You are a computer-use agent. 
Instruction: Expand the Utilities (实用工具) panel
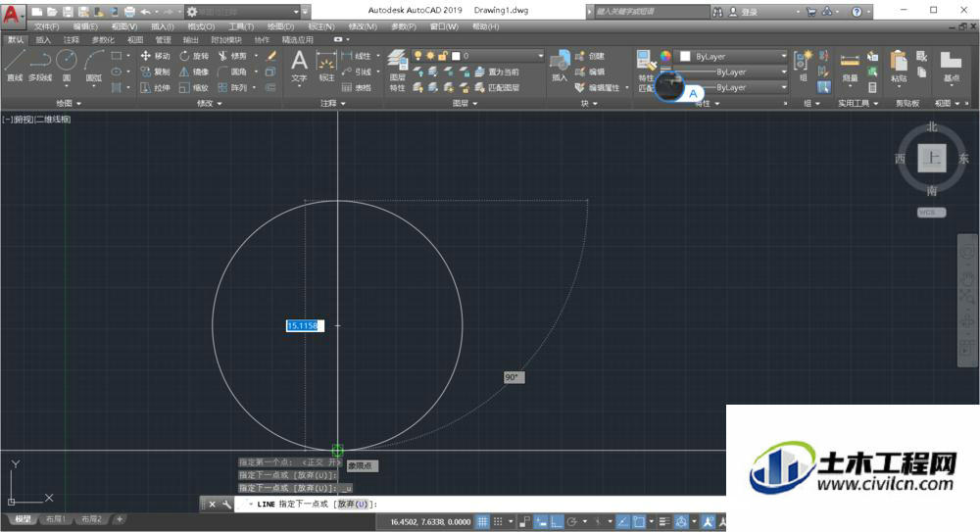click(x=857, y=103)
